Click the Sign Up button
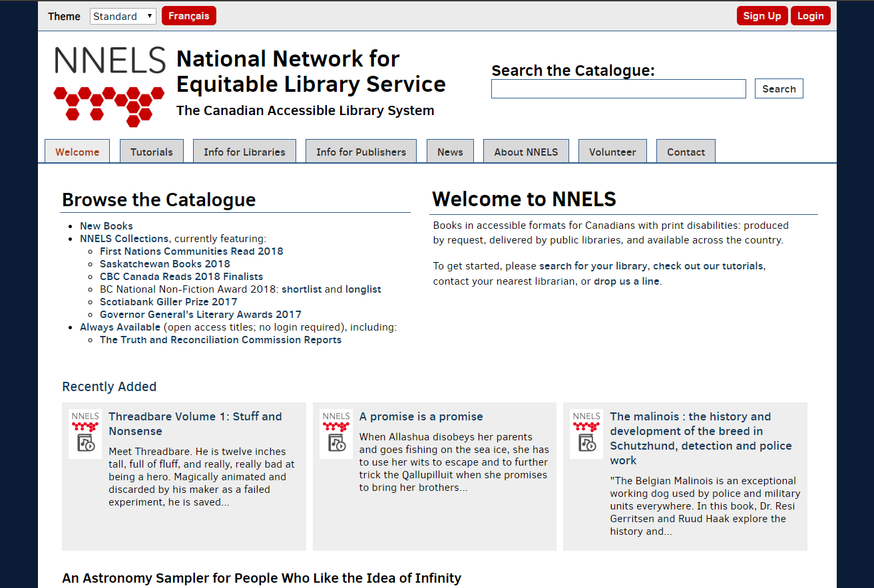The height and width of the screenshot is (588, 874). pyautogui.click(x=762, y=16)
